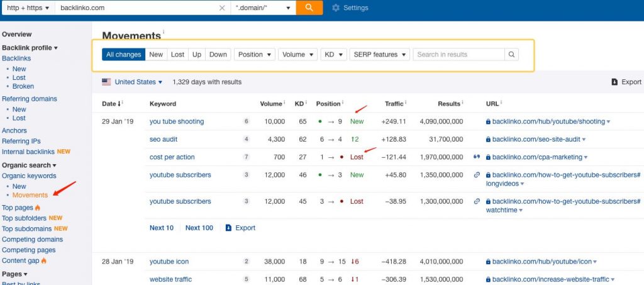Screen dimensions: 644x285
Task: Sort by the Date column header
Action: click(111, 104)
